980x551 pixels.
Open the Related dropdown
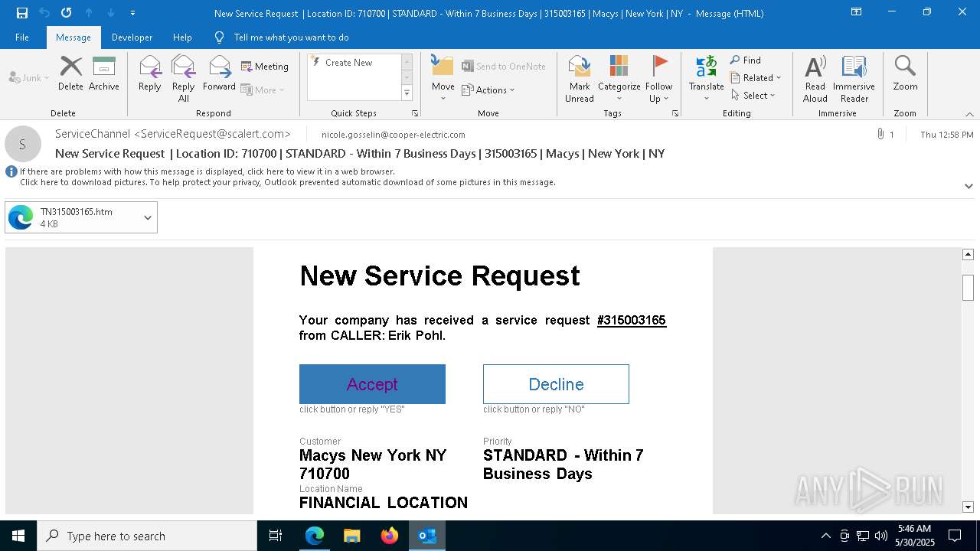[756, 78]
